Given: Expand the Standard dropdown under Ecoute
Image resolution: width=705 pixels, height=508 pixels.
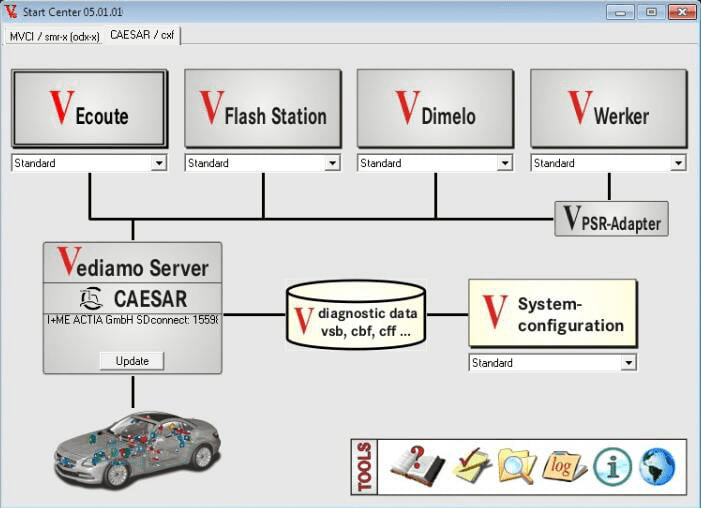Looking at the screenshot, I should coord(158,163).
